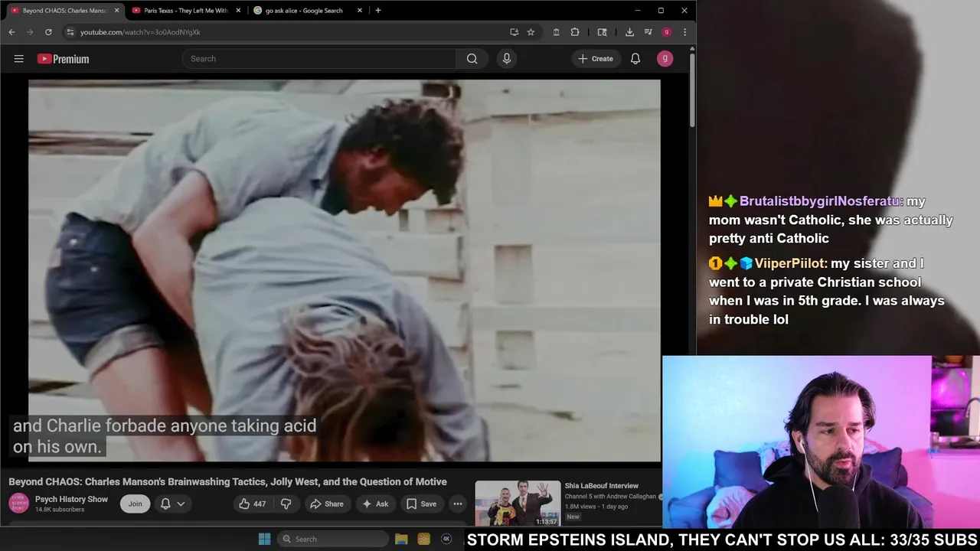The image size is (980, 551).
Task: Click the Ask button
Action: (375, 504)
